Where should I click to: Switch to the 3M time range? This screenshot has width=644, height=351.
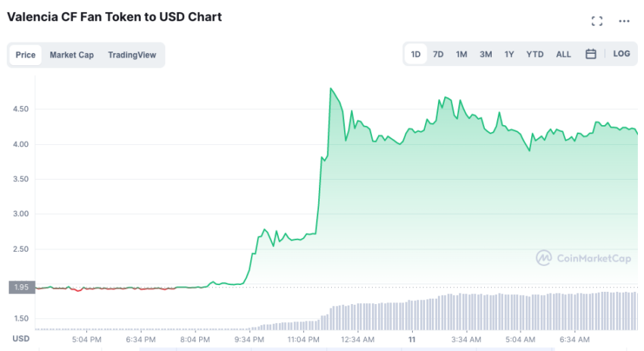tap(486, 55)
